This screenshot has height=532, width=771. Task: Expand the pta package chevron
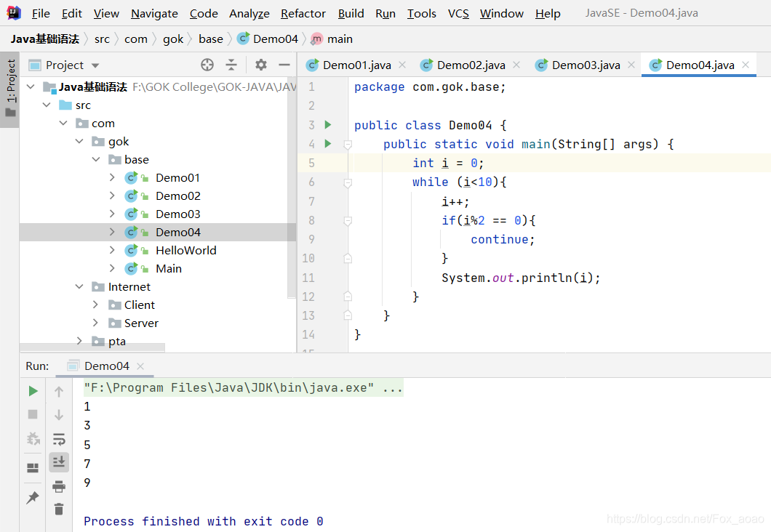pos(80,341)
